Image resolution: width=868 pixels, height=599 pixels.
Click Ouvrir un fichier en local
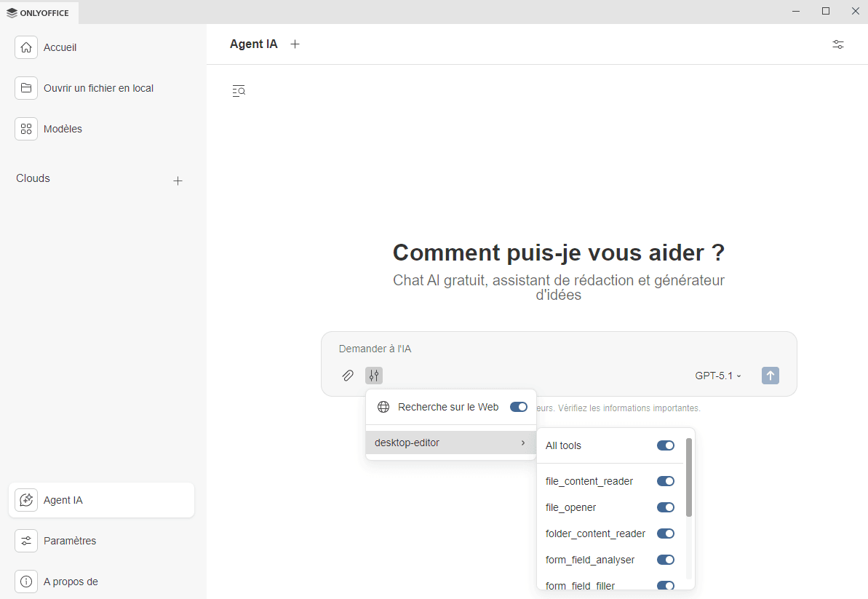(98, 88)
